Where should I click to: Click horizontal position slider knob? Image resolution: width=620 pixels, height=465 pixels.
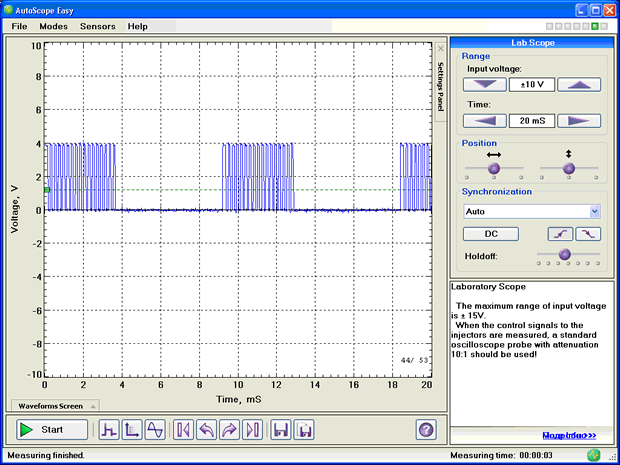tap(493, 168)
